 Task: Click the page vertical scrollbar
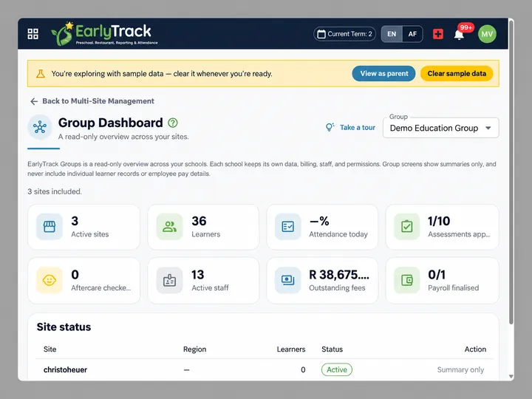tap(511, 173)
